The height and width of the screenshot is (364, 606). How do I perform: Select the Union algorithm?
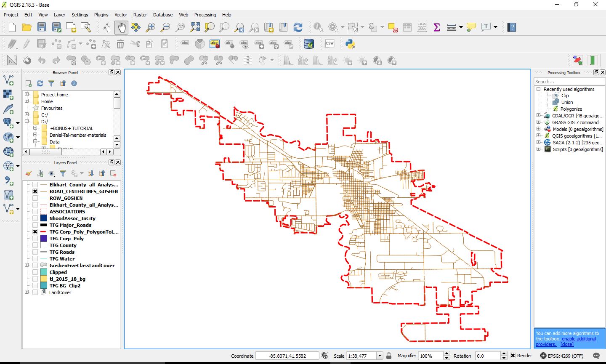(567, 102)
